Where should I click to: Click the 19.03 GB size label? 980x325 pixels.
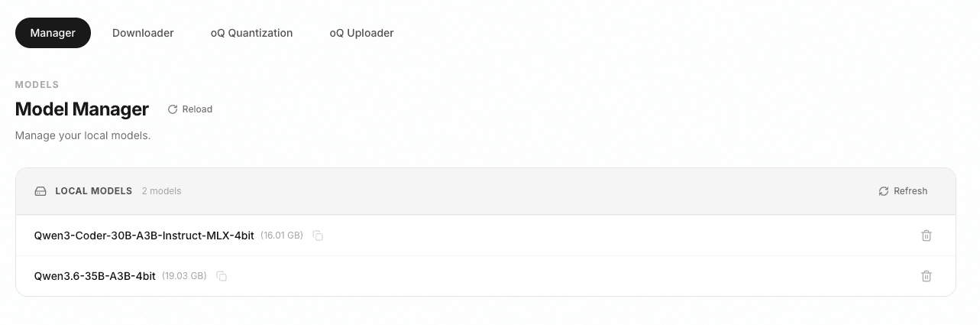184,276
